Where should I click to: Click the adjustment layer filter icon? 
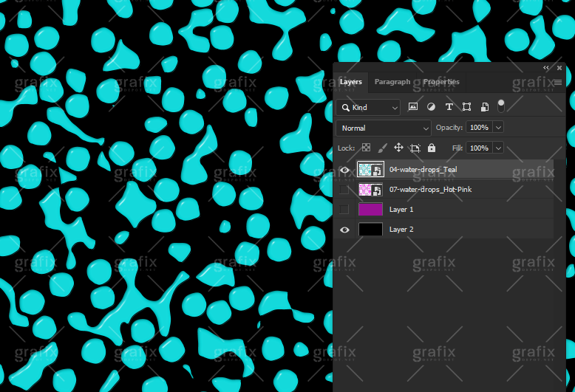tap(431, 107)
